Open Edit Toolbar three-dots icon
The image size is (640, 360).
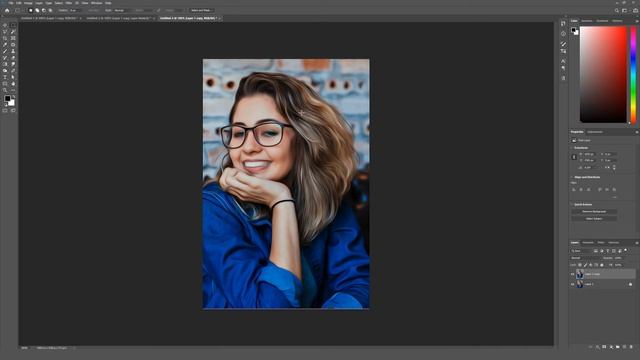tap(13, 91)
